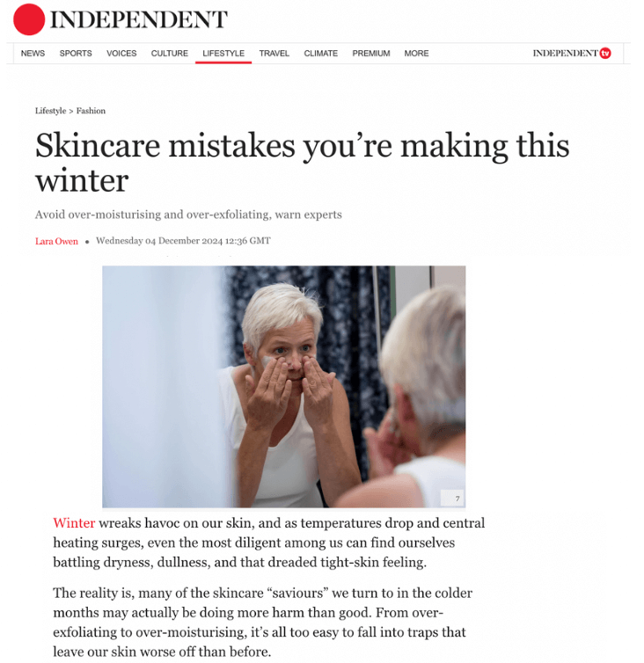Go to the CLIMATE section
644x663 pixels.
[321, 54]
